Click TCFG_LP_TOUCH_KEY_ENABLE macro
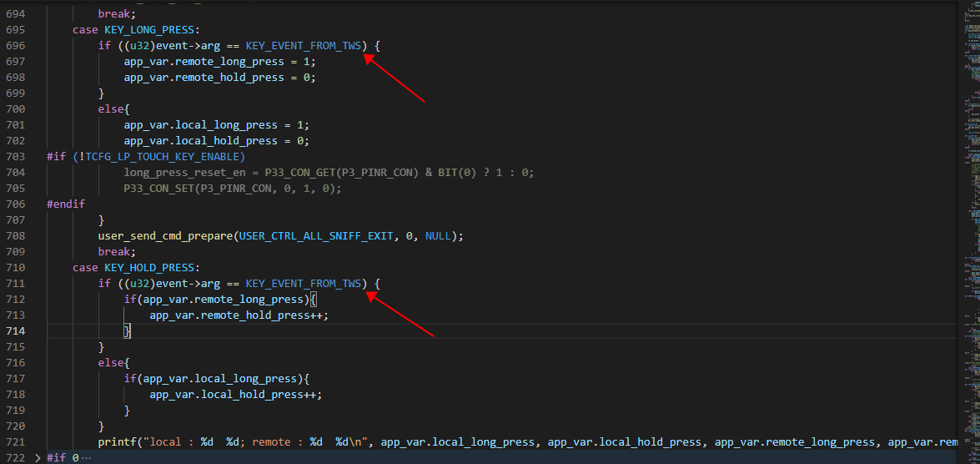The height and width of the screenshot is (464, 980). [164, 156]
